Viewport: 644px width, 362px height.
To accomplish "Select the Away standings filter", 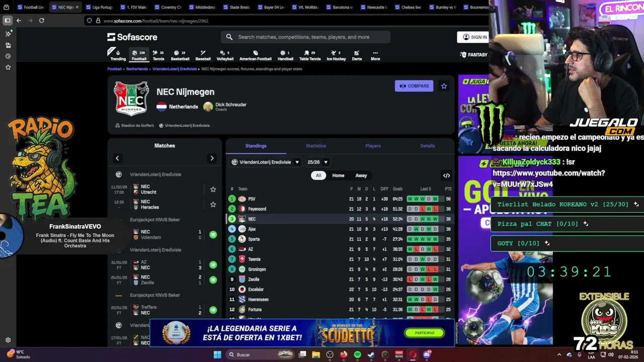I will coord(361,175).
